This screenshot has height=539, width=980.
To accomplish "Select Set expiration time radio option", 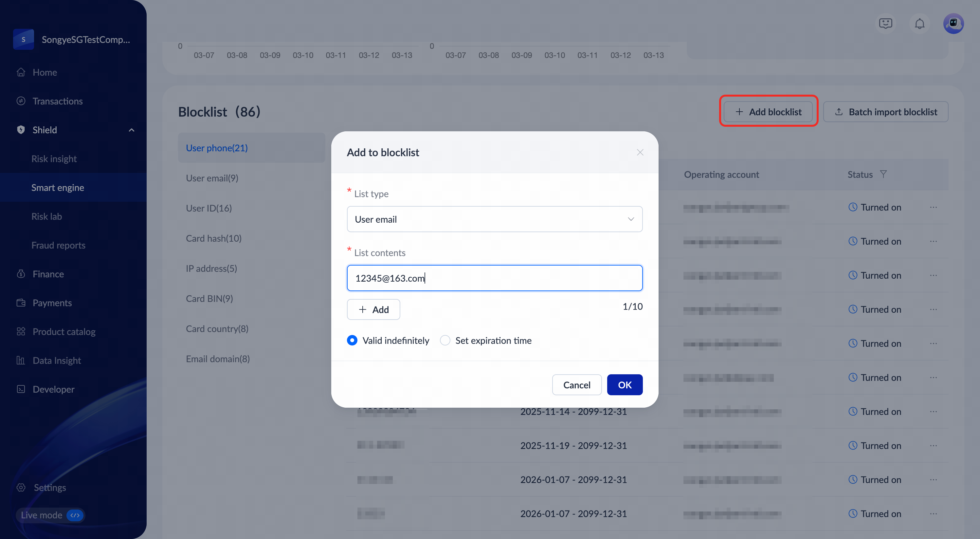I will tap(445, 340).
